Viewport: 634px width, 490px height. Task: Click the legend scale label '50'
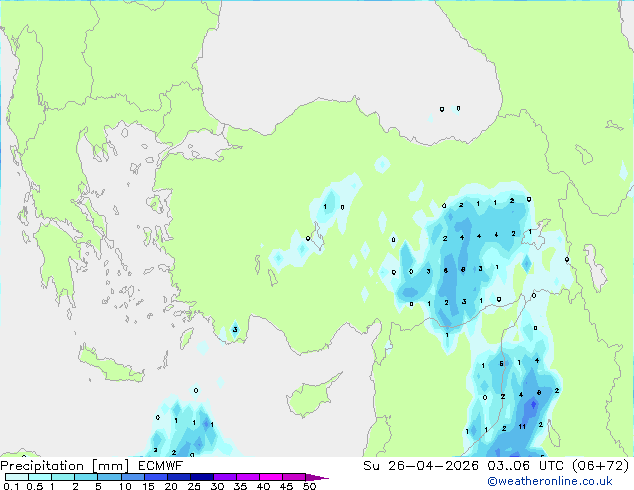point(310,486)
